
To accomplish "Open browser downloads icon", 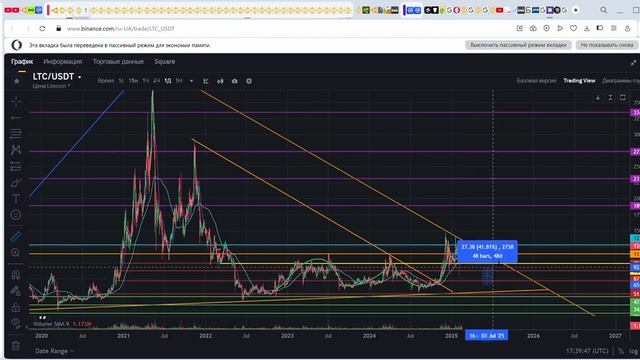I will click(x=587, y=28).
